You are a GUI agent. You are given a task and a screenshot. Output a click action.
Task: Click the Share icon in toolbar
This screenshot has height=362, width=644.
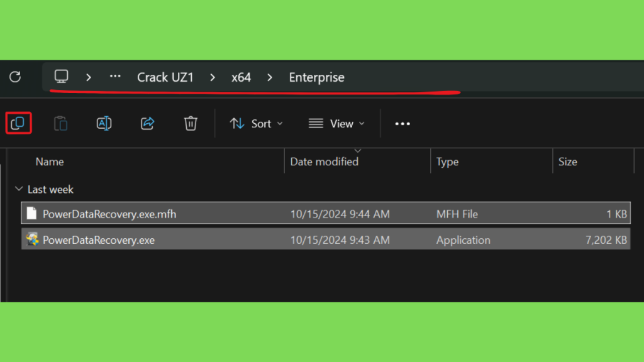click(147, 123)
